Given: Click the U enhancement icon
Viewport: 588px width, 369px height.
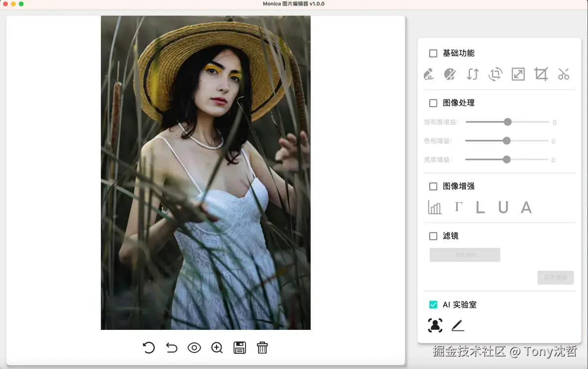Looking at the screenshot, I should click(x=503, y=208).
